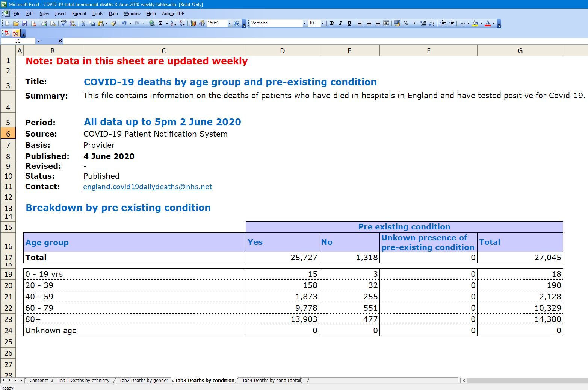The height and width of the screenshot is (390, 588).
Task: Open the Data menu
Action: (x=113, y=14)
